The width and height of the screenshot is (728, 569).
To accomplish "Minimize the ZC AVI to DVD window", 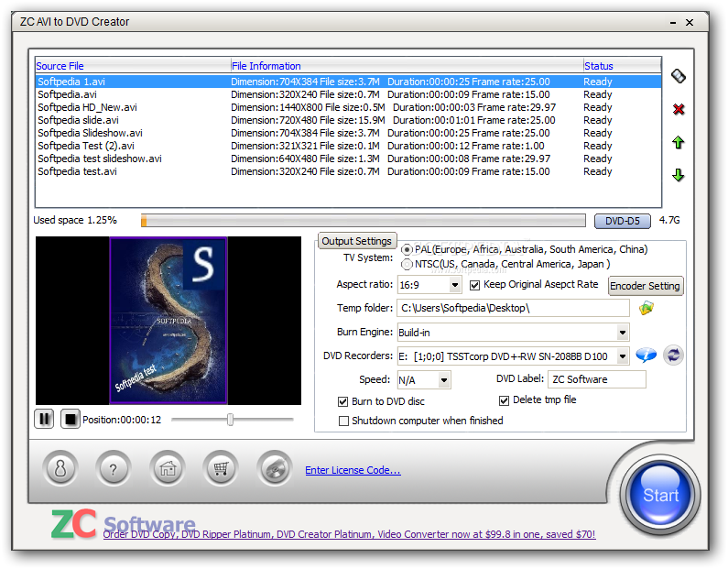I will point(673,23).
